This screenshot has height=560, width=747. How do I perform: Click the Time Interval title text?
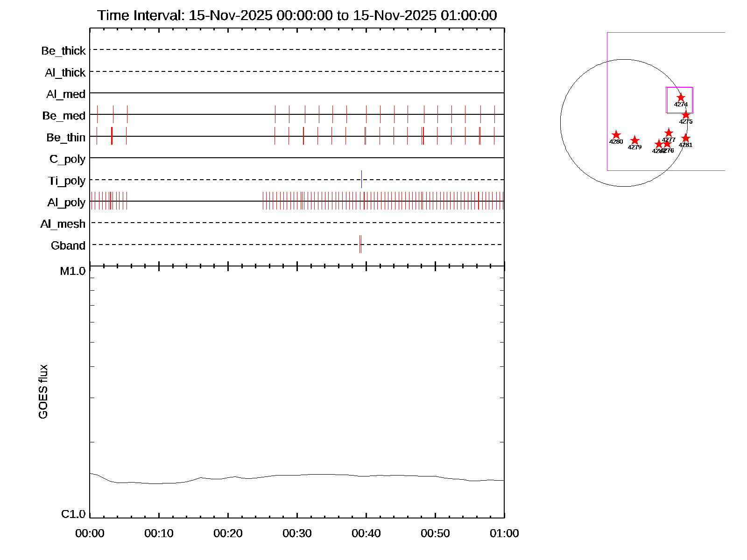[x=297, y=15]
